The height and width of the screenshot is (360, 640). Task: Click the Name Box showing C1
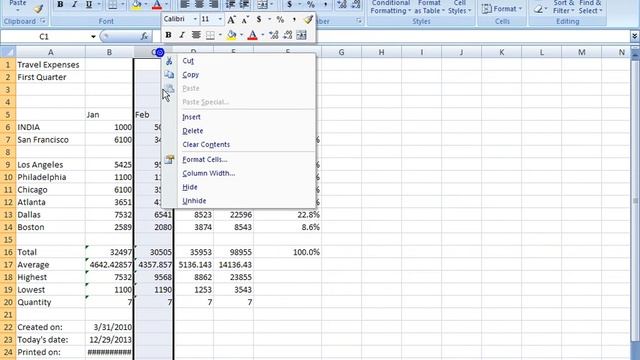44,37
